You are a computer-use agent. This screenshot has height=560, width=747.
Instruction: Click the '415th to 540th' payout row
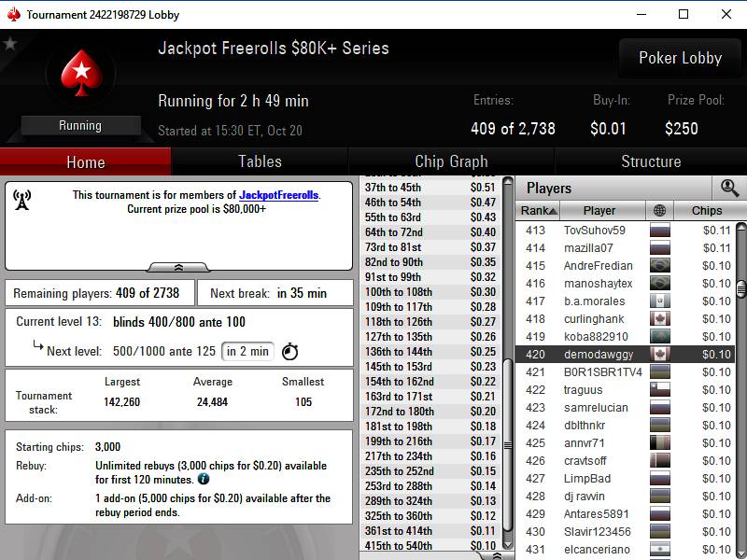pyautogui.click(x=430, y=546)
